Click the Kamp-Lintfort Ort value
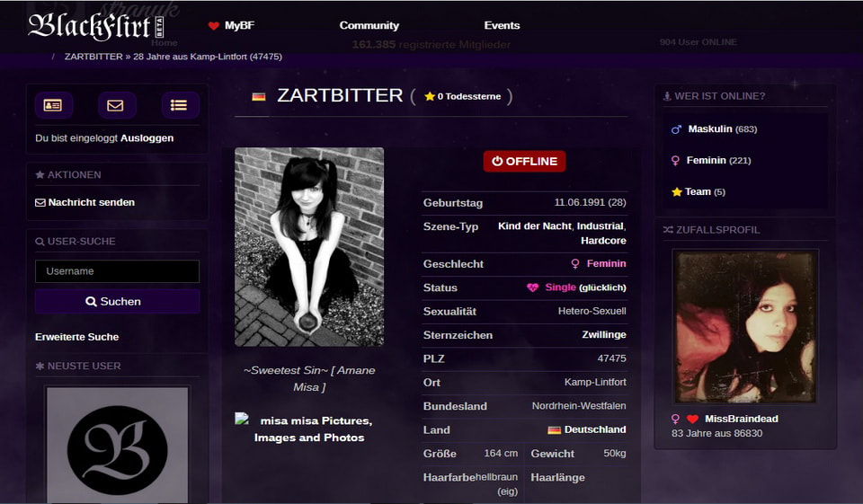Viewport: 863px width, 504px height. point(595,382)
